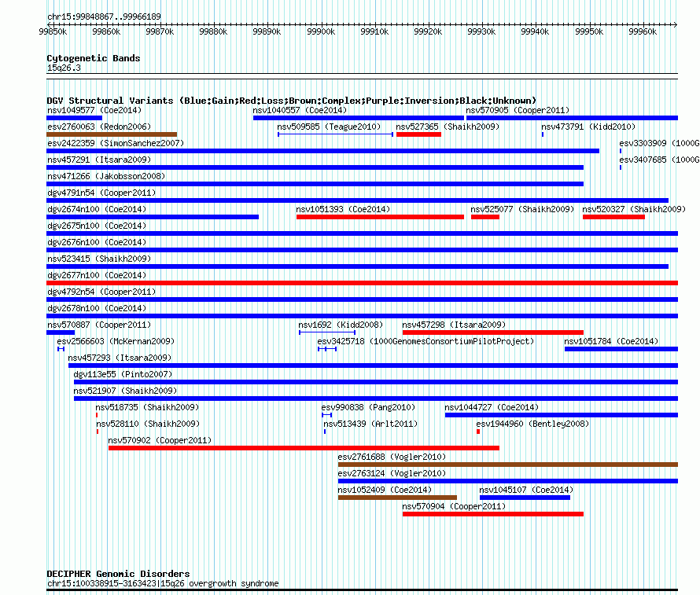The height and width of the screenshot is (595, 700).
Task: Click nsv528110 (Shaikh2009) label
Action: (148, 424)
